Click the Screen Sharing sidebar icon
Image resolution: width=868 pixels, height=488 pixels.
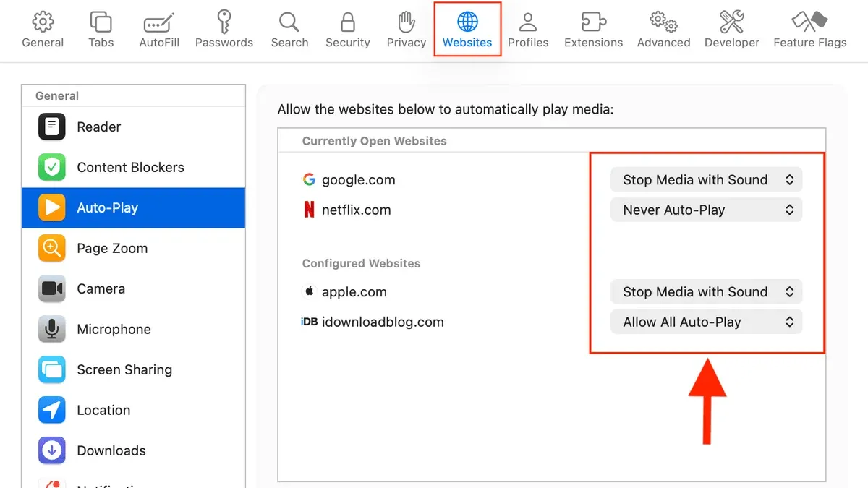click(52, 369)
